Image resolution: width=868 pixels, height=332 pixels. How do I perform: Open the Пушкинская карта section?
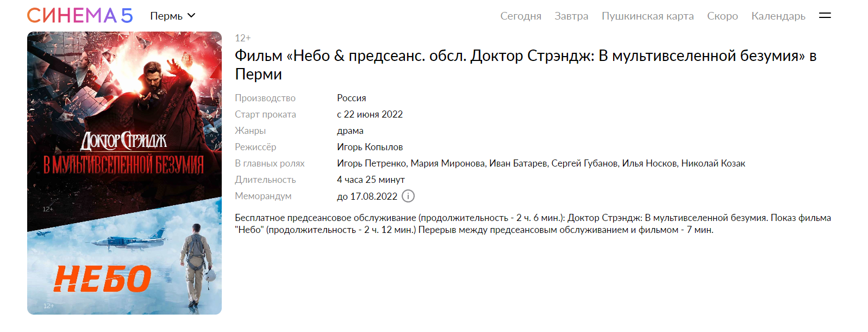[x=647, y=16]
